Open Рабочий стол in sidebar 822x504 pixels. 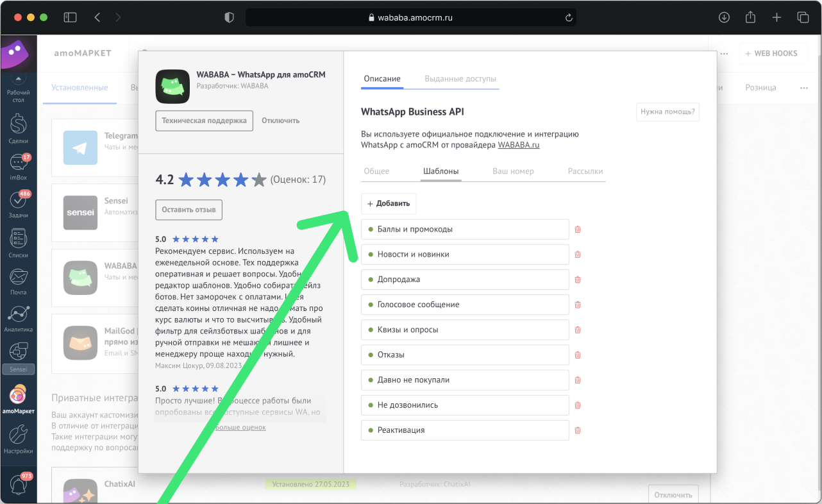[18, 90]
